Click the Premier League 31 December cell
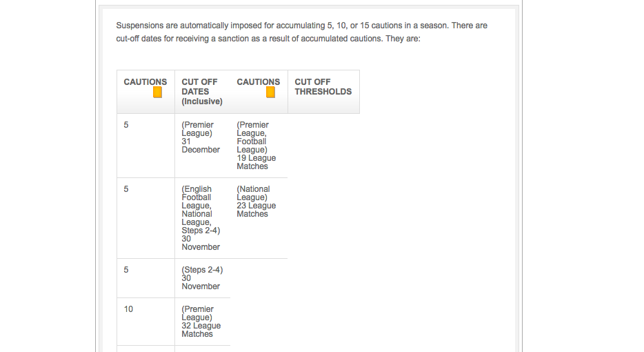Image resolution: width=644 pixels, height=352 pixels. tap(202, 137)
